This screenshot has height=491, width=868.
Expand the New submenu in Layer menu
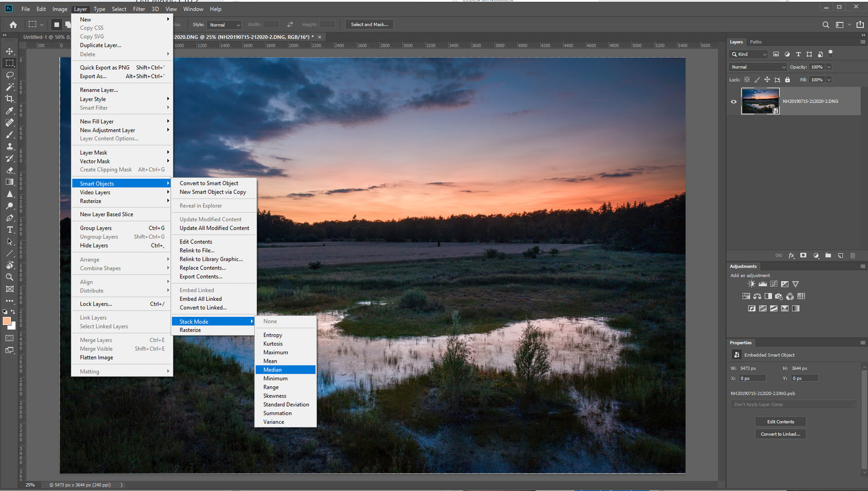point(122,19)
